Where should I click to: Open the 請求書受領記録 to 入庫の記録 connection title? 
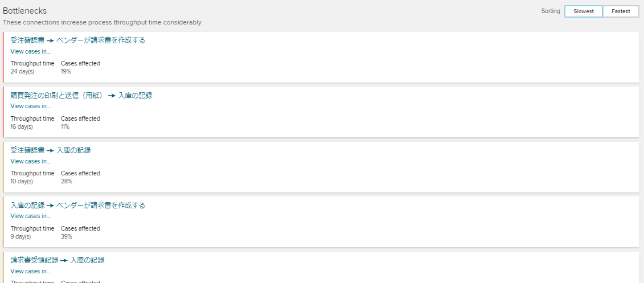pos(58,260)
